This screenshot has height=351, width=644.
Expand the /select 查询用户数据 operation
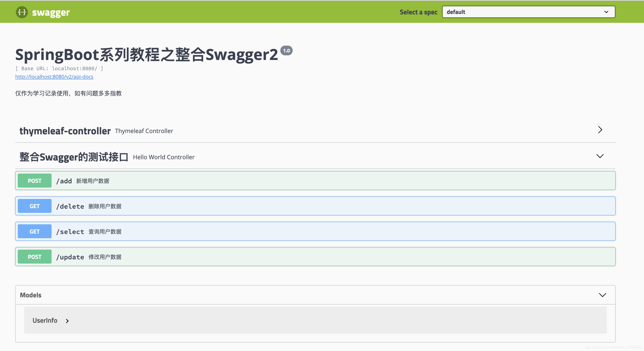pos(315,231)
